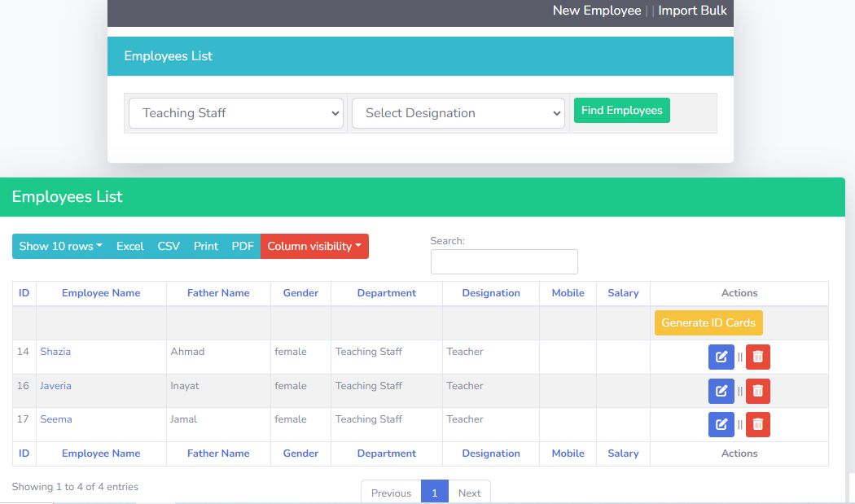
Task: Delete employee Javeria with trash icon
Action: (x=757, y=391)
